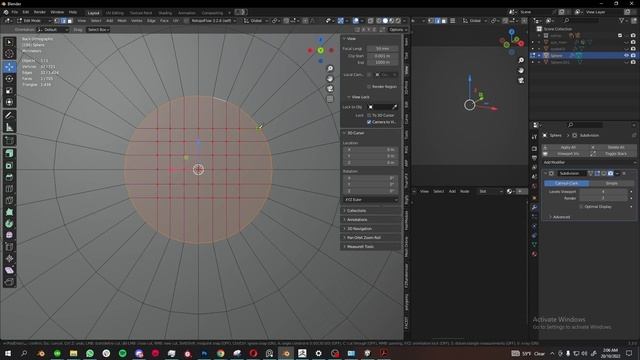Screen dimensions: 640x360
Task: Select the Loop Cut tool
Action: coord(9,189)
